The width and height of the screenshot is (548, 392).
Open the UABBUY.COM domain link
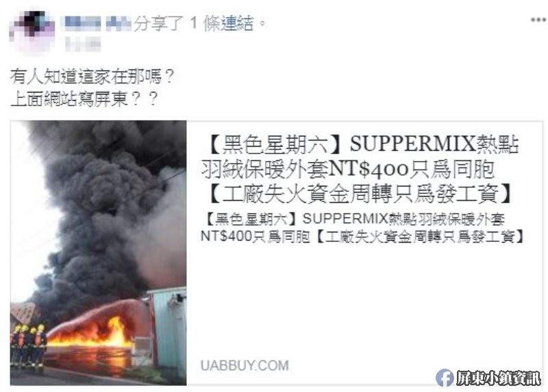click(x=245, y=366)
